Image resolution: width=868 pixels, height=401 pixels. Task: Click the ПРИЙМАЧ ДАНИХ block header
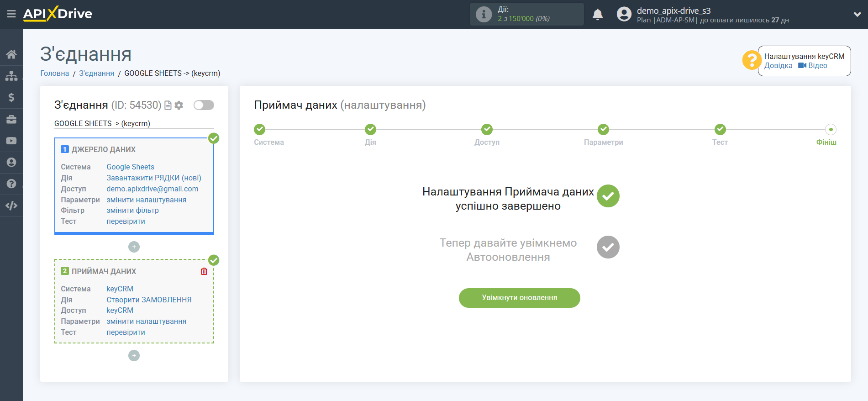point(104,271)
